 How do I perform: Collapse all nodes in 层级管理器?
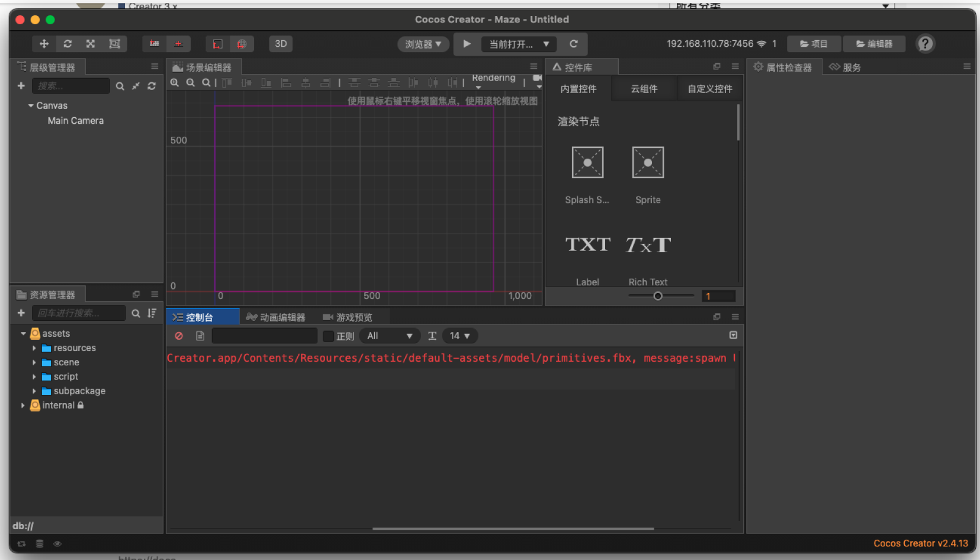tap(136, 86)
